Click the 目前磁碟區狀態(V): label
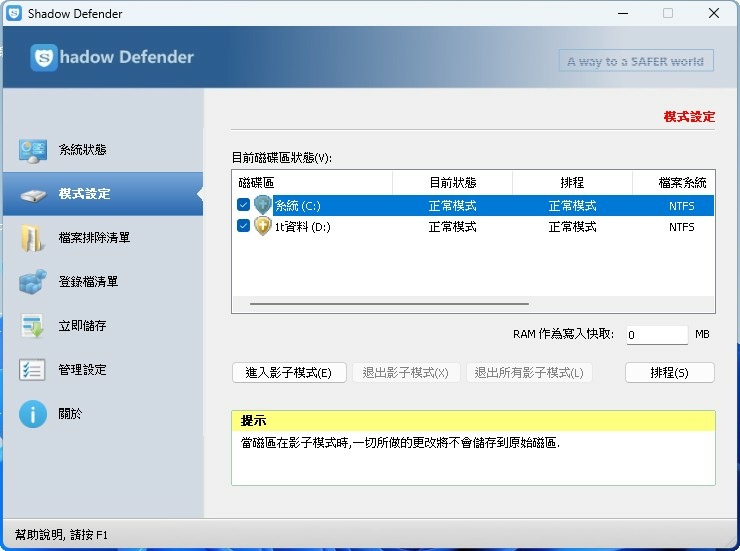The image size is (740, 551). pyautogui.click(x=282, y=158)
